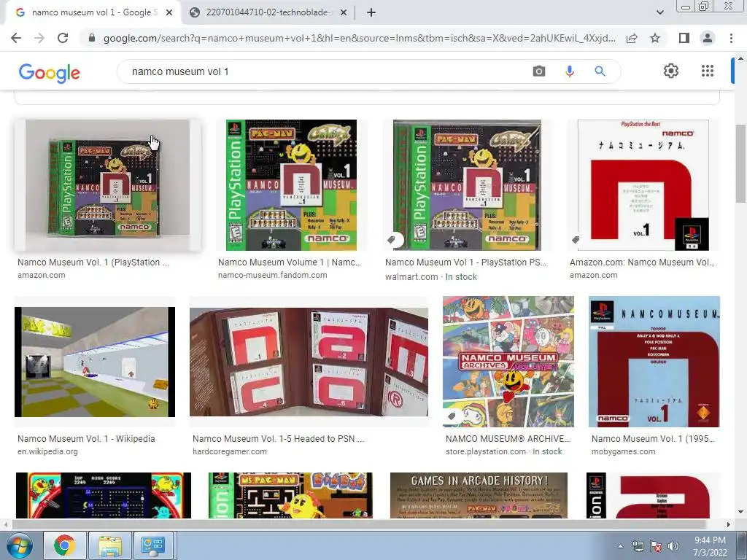
Task: Open the Ms. Pac-Man cover thumbnail
Action: click(x=290, y=495)
